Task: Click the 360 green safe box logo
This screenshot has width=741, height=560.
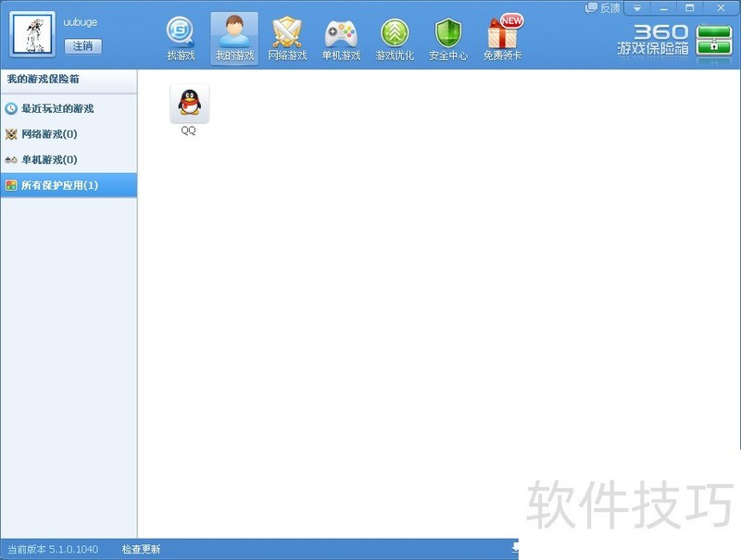Action: (714, 41)
